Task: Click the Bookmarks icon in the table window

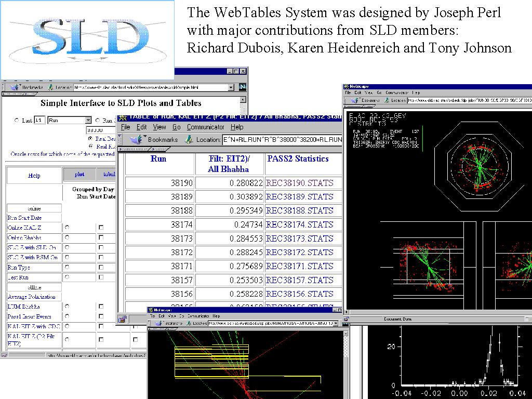Action: (135, 139)
